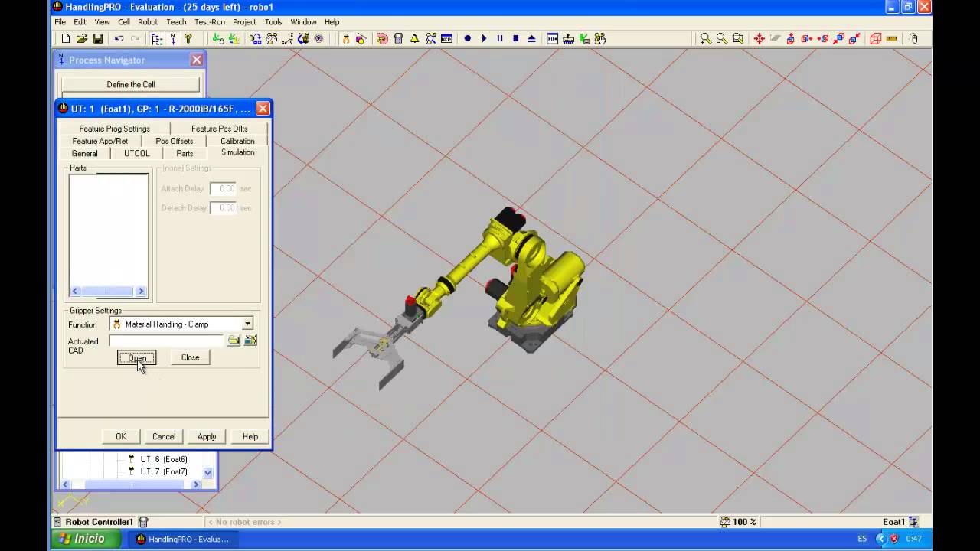This screenshot has width=980, height=551.
Task: Click the Actuated CAD path field
Action: coord(167,341)
